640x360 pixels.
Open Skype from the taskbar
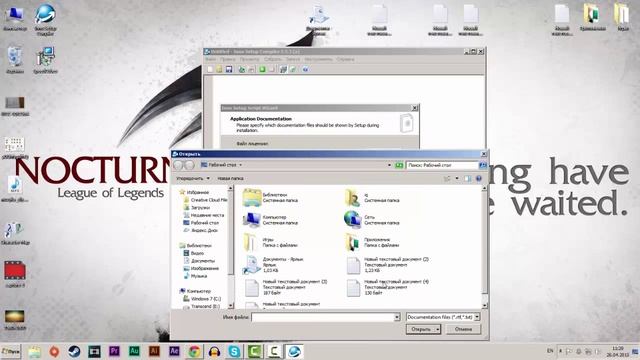click(234, 351)
